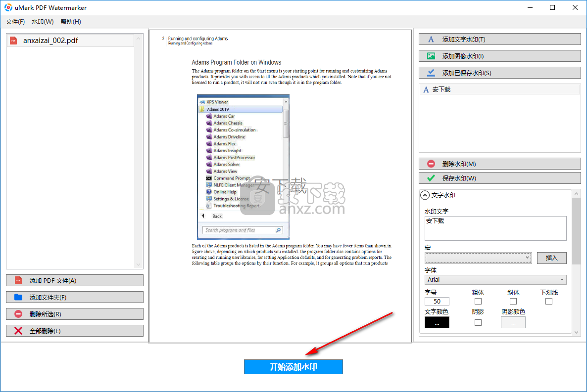
Task: Click the PDF page preview
Action: [x=280, y=185]
